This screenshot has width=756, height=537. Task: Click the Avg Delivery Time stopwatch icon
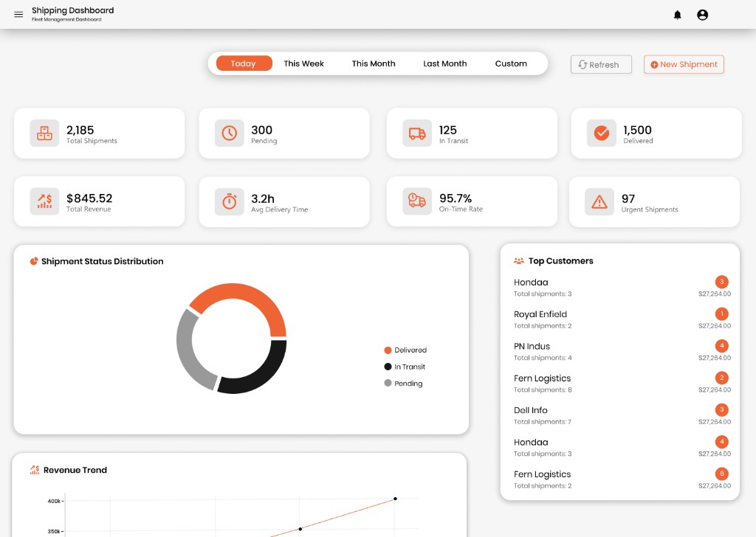(230, 201)
